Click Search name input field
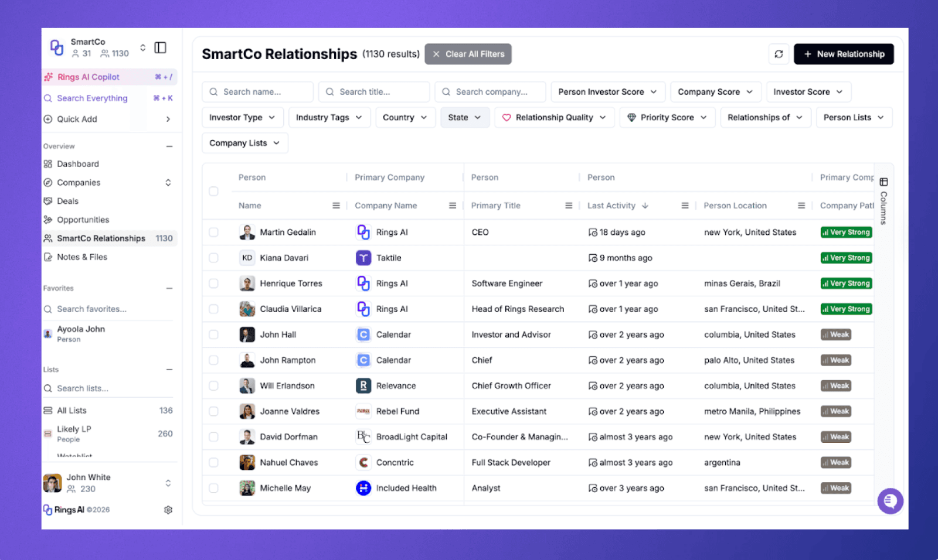The height and width of the screenshot is (560, 938). 257,92
